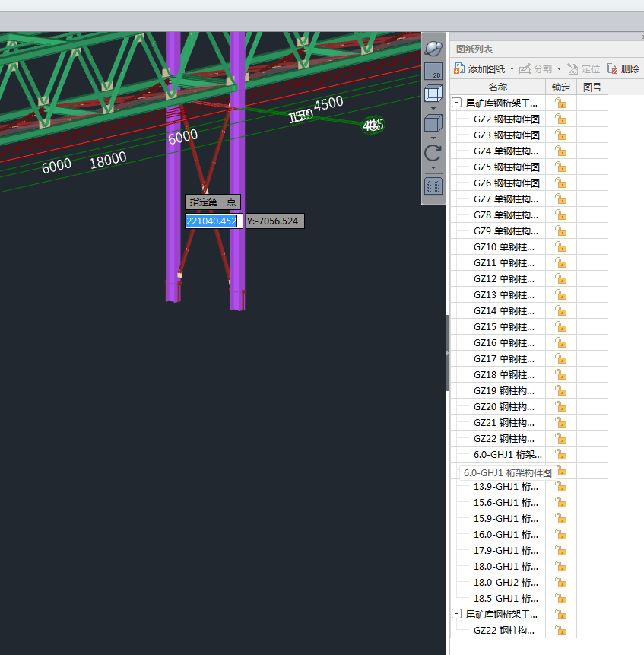Toggle the lock for GZ16 单钢柱 row
644x655 pixels.
coord(560,342)
